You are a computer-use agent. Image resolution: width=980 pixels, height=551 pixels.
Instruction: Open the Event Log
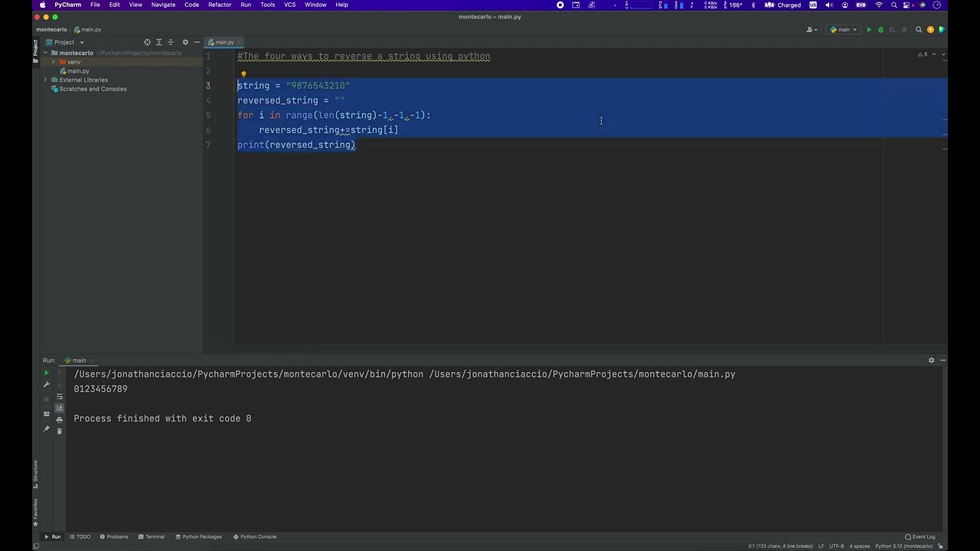point(920,536)
